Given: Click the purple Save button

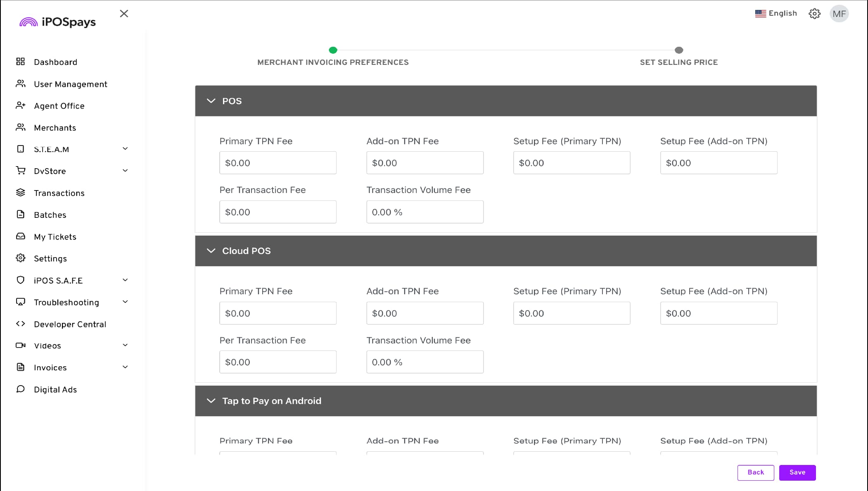Looking at the screenshot, I should [x=797, y=472].
